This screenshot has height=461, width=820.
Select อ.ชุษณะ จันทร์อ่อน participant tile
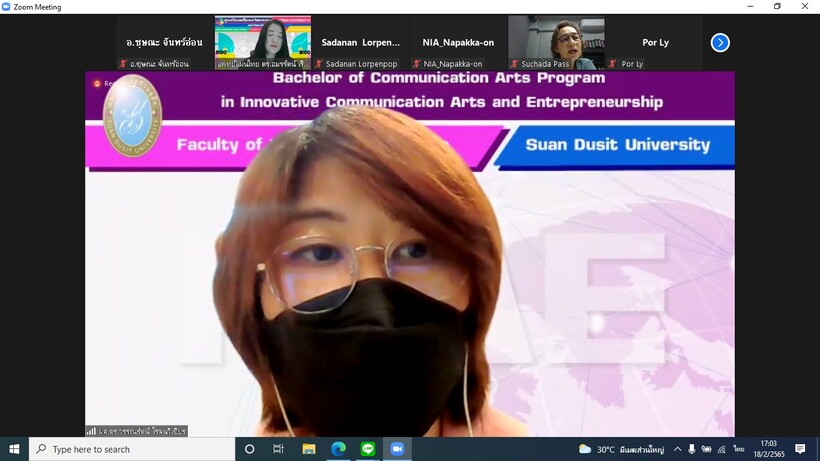(164, 42)
